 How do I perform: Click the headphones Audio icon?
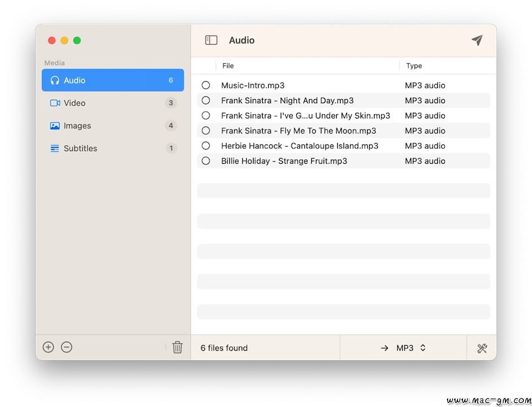(x=55, y=80)
